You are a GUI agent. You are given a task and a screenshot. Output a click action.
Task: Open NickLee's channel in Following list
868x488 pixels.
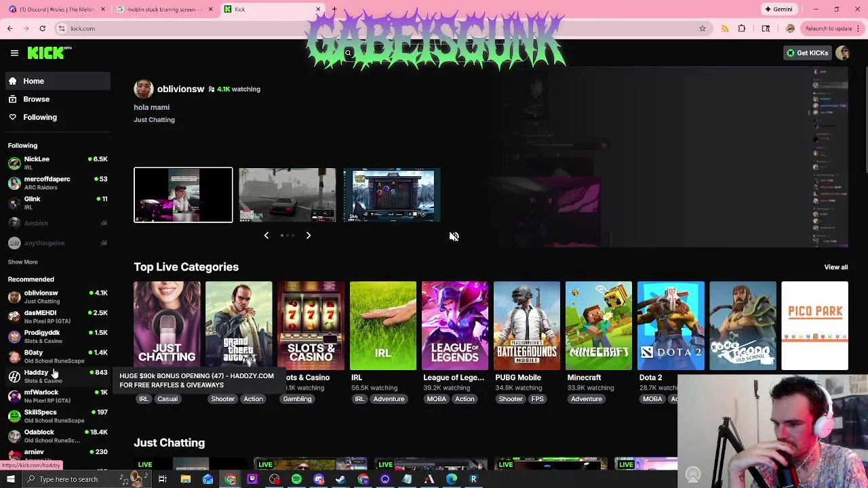click(x=58, y=163)
